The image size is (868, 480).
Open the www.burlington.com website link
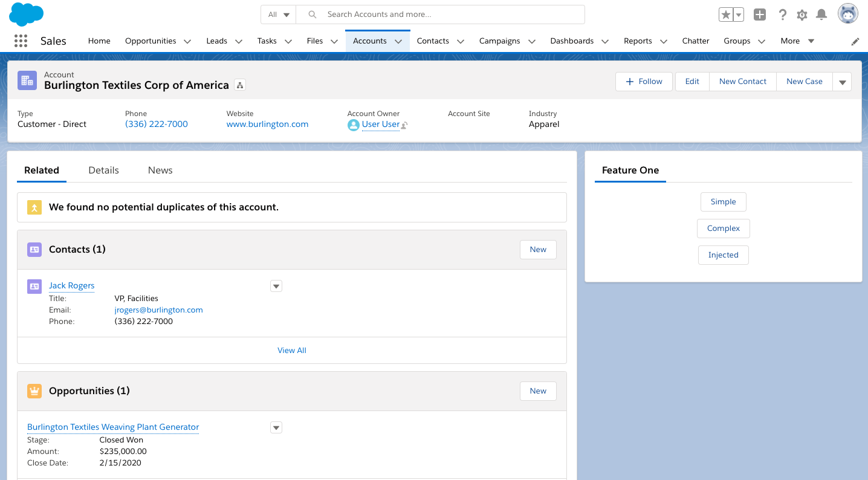point(267,125)
